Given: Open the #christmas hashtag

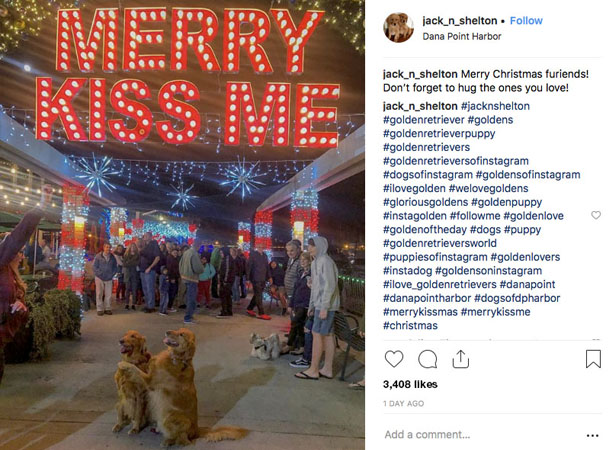Looking at the screenshot, I should point(410,326).
